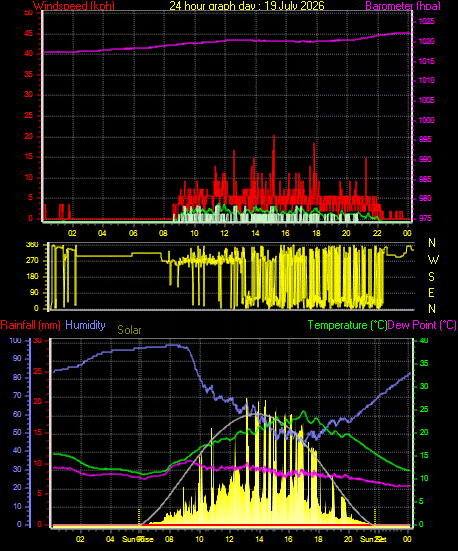Click the 360 wind direction axis value
This screenshot has height=551, width=458.
tap(32, 245)
